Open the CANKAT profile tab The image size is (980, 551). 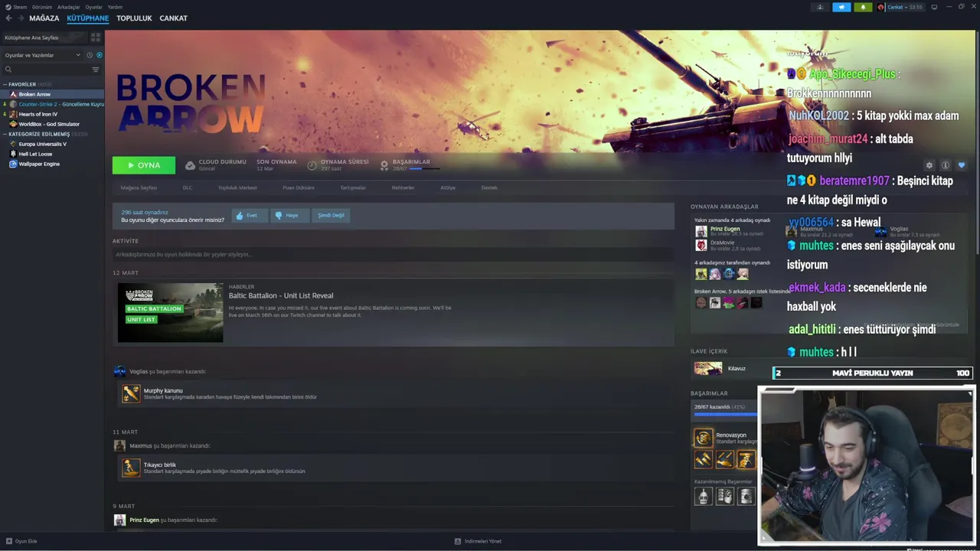(x=173, y=18)
